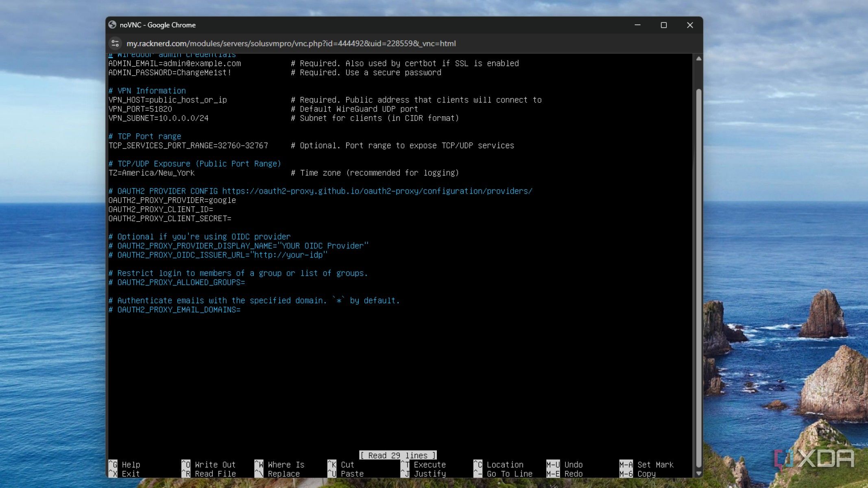
Task: Click the OAUTH2_PROXY_PROVIDER_DISPLAY_NAME line
Action: tap(238, 246)
